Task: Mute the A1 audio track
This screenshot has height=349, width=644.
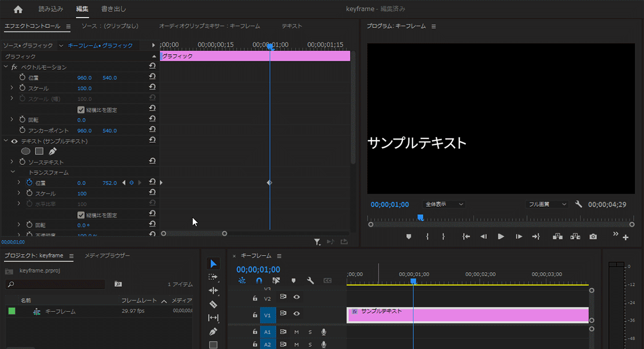Action: click(x=296, y=332)
